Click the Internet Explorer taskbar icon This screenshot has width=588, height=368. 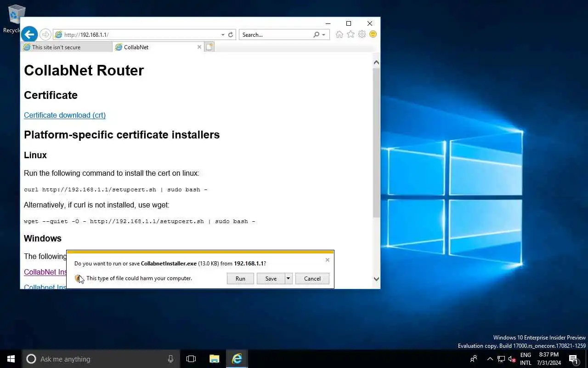(237, 359)
